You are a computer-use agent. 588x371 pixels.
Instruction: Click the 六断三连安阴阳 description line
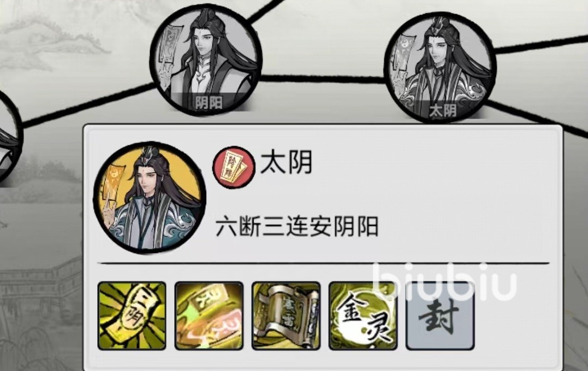click(296, 227)
